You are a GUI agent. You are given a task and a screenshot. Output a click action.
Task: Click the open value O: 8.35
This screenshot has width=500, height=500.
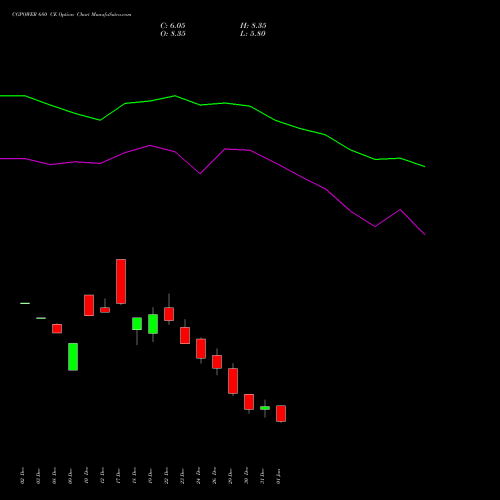[173, 34]
